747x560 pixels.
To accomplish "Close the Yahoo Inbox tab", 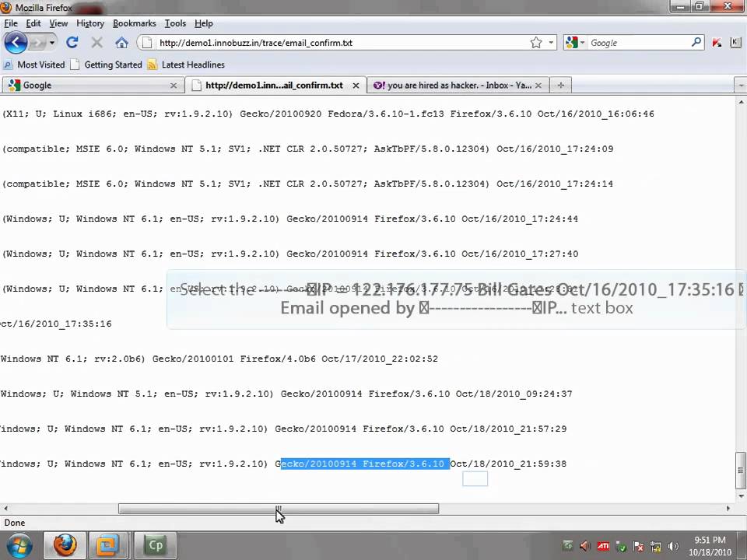I will coord(538,86).
